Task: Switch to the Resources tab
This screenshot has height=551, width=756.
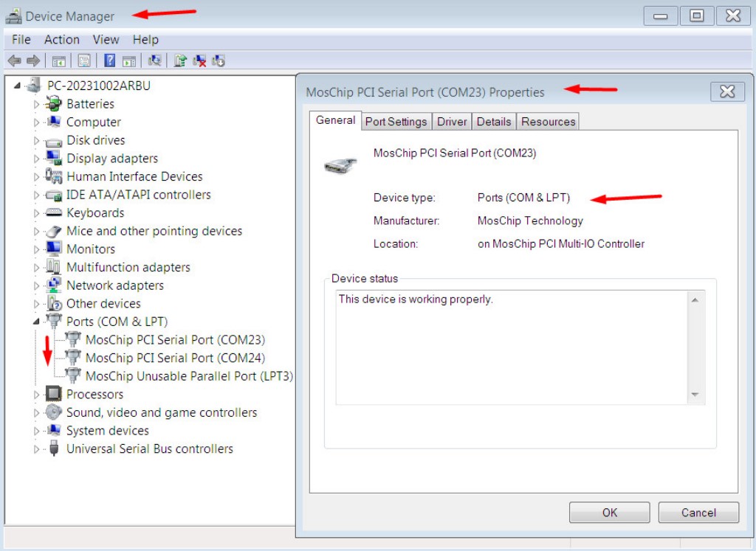Action: (x=549, y=122)
